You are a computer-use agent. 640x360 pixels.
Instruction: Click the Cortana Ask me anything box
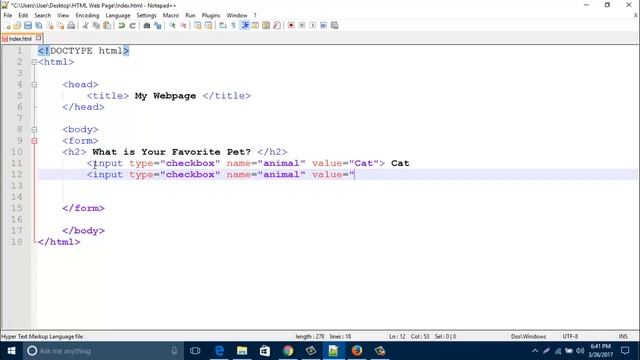pyautogui.click(x=102, y=351)
